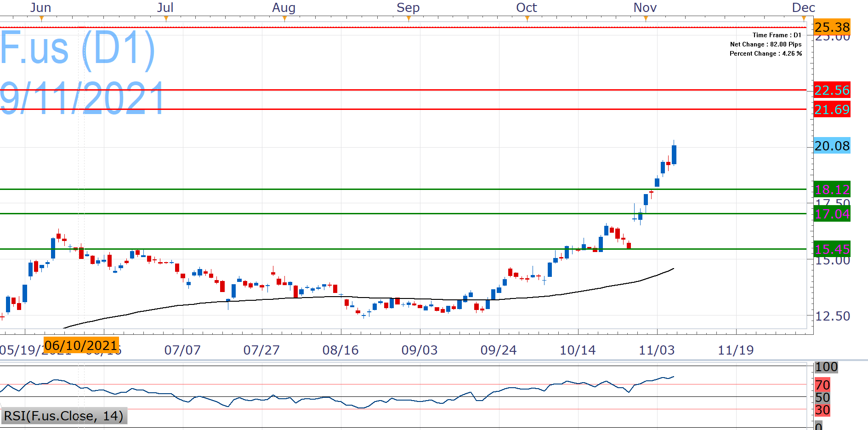
Task: Click the 11/03 date on the time axis
Action: (x=657, y=350)
